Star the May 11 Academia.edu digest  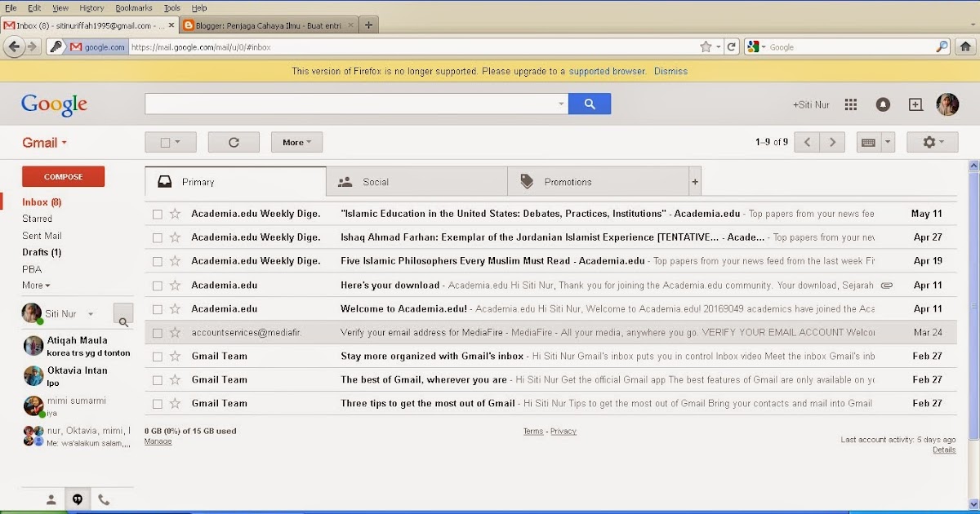pos(175,214)
